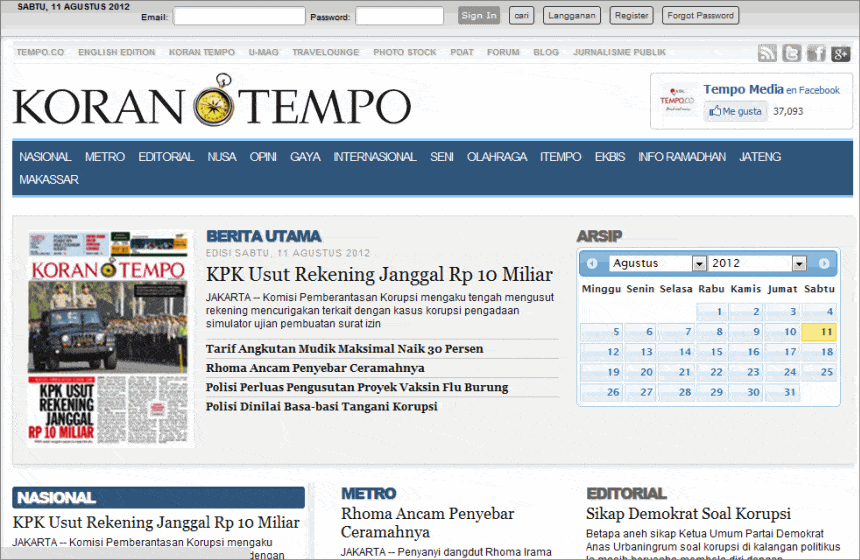Focus the Email input field
Image resolution: width=860 pixels, height=560 pixels.
point(239,16)
